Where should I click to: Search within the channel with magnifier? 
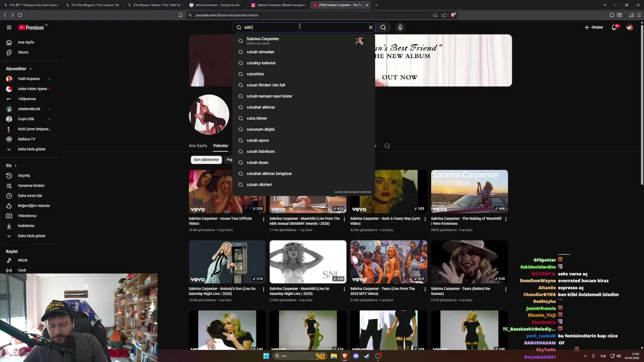[x=387, y=146]
